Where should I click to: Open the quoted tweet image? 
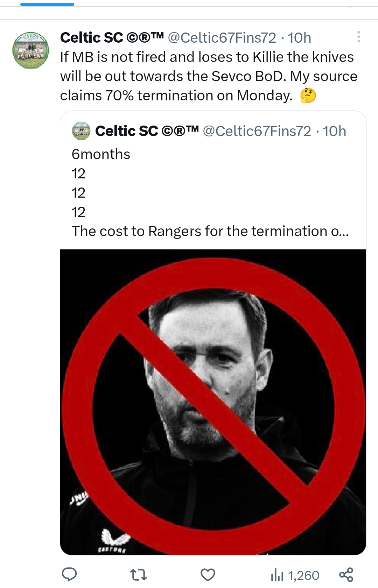[213, 402]
